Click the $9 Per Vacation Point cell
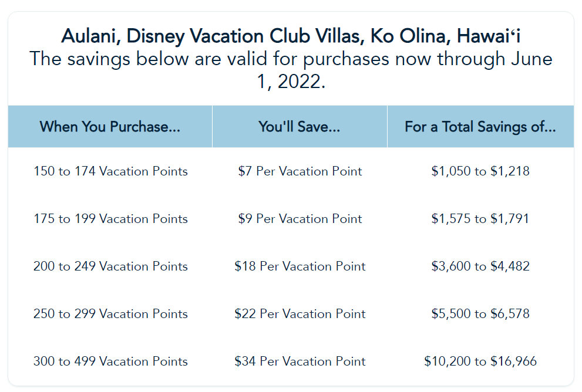The image size is (582, 392). [x=300, y=219]
